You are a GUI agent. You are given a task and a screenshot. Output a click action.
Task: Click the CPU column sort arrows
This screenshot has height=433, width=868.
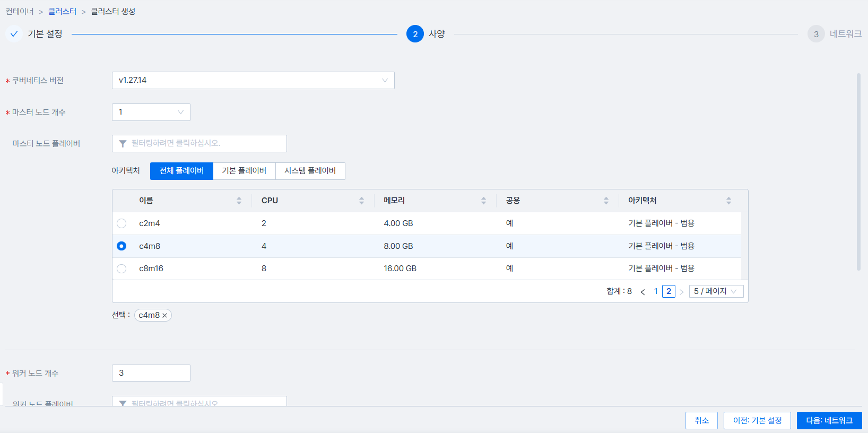tap(361, 201)
